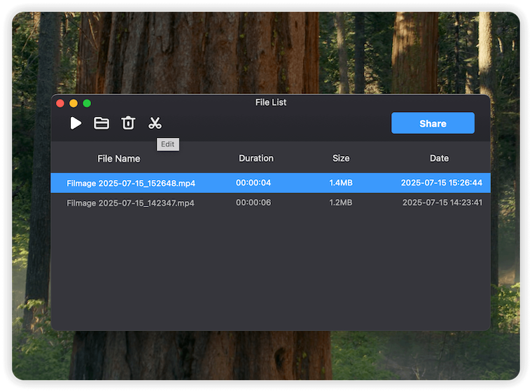Sort by the Date column header
This screenshot has height=392, width=532.
439,158
